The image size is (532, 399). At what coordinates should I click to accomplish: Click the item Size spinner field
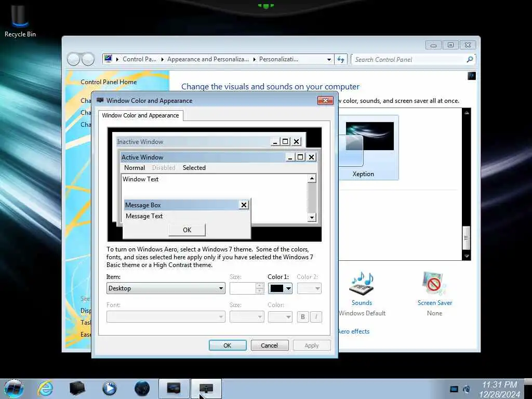(x=247, y=288)
